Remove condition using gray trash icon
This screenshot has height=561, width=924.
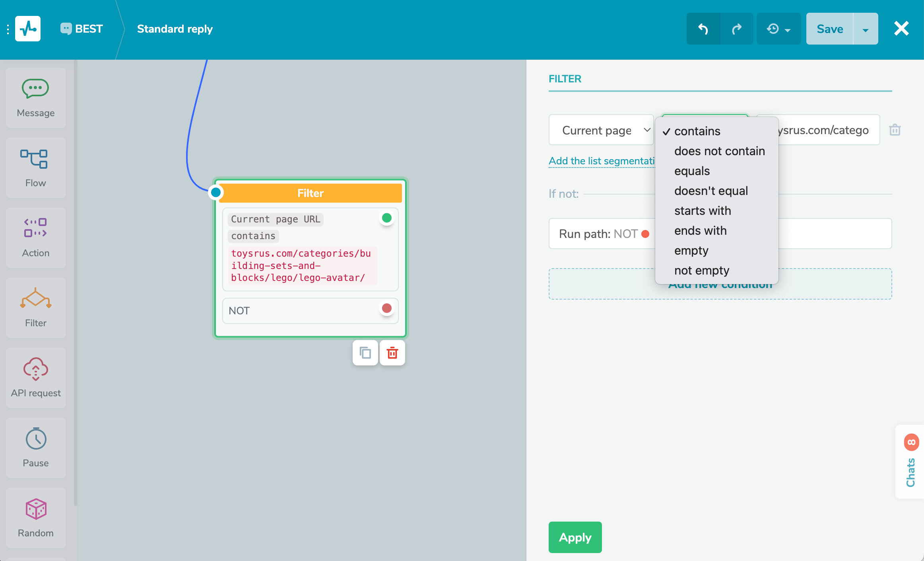coord(895,130)
